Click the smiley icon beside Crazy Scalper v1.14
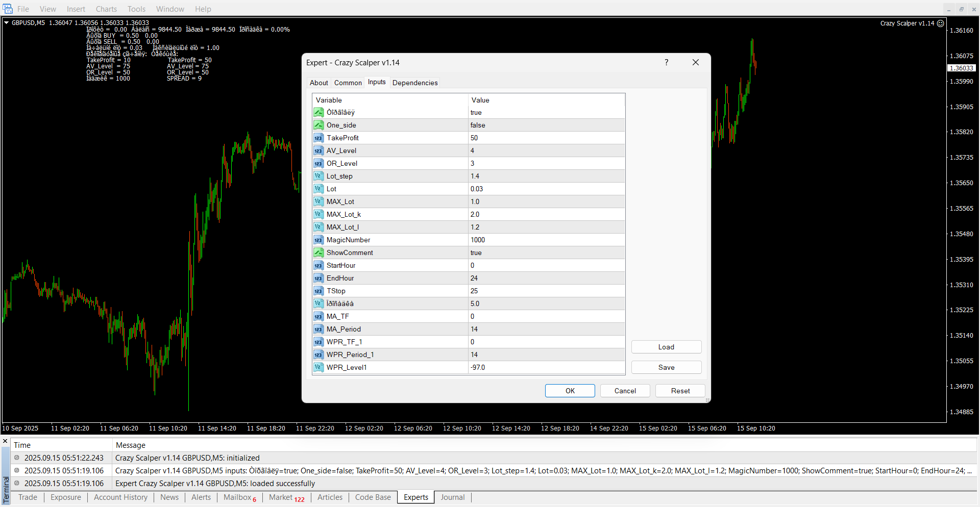 point(940,23)
